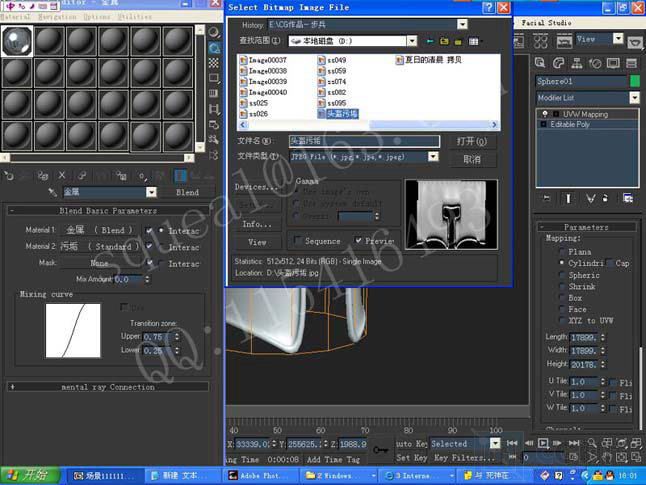Select the highlighted 头盔污垢 file
The height and width of the screenshot is (485, 646).
(338, 114)
